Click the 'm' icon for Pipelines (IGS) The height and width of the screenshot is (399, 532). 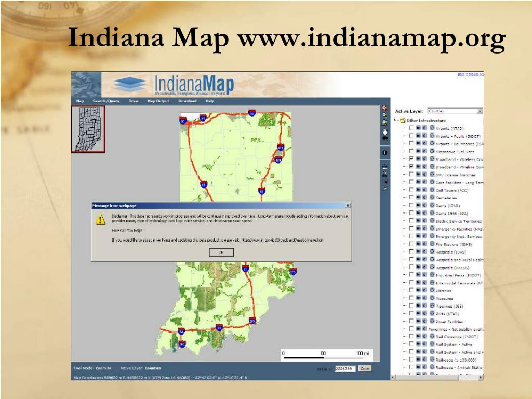[x=418, y=305]
